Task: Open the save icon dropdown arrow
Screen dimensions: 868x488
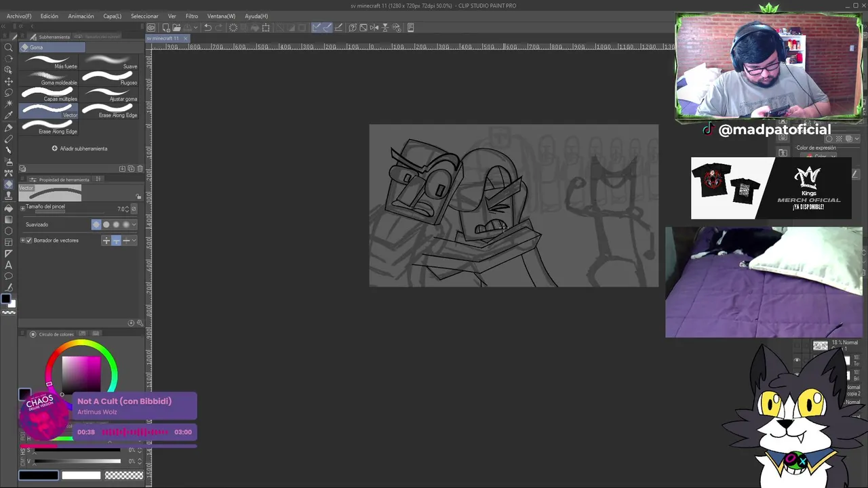Action: (x=195, y=28)
